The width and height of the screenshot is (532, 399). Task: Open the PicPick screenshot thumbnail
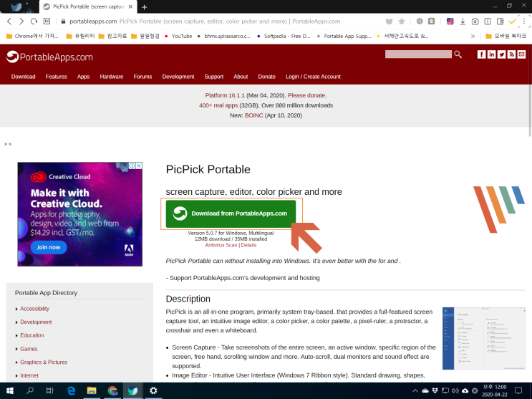click(484, 338)
